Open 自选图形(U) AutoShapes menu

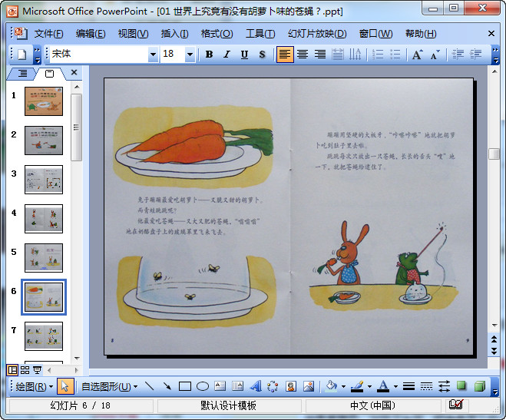(109, 386)
